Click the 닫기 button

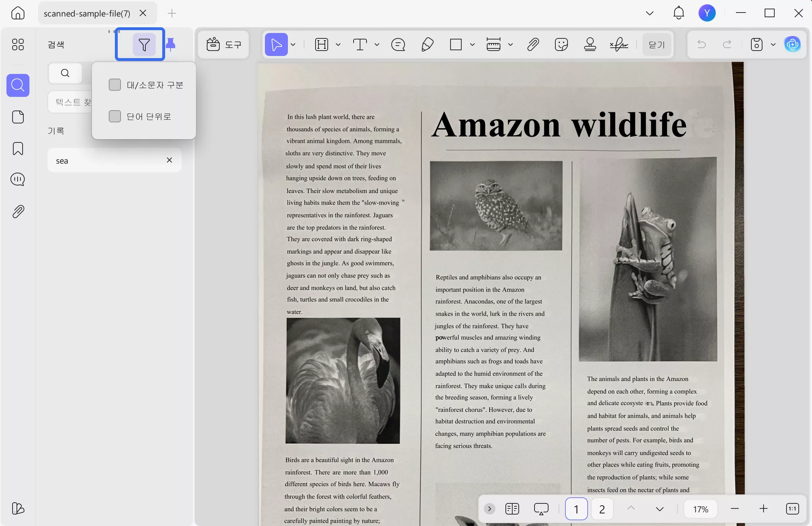tap(657, 44)
